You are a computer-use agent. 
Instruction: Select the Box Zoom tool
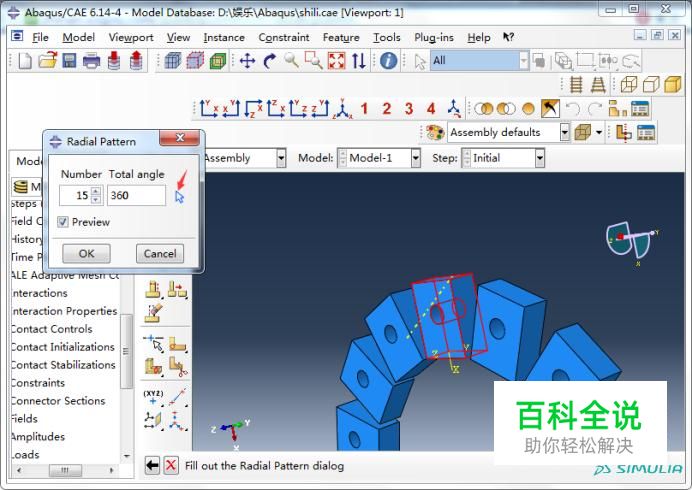coord(313,60)
